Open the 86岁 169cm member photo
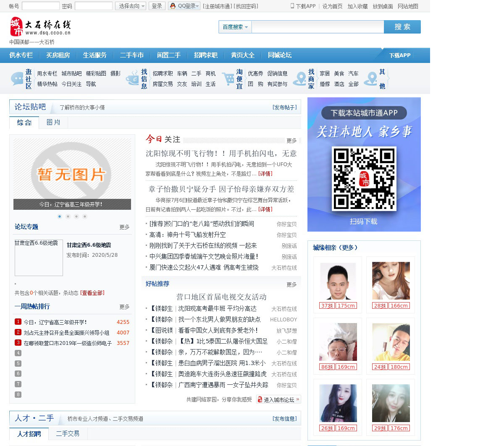 pos(338,342)
